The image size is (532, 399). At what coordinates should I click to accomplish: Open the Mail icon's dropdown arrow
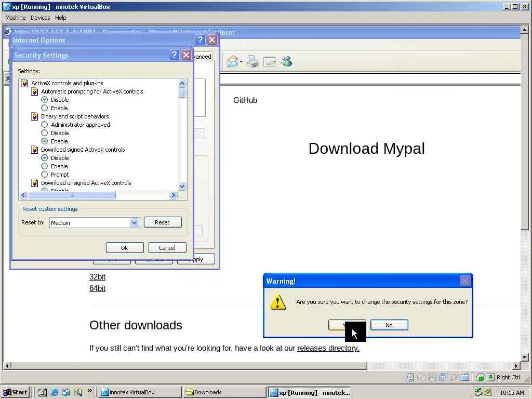(x=241, y=62)
